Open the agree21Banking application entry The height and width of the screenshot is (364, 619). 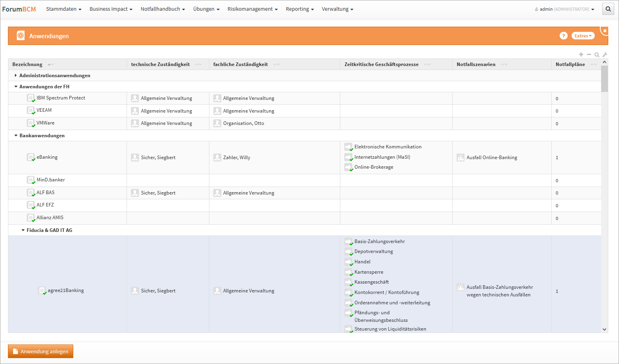click(x=66, y=290)
